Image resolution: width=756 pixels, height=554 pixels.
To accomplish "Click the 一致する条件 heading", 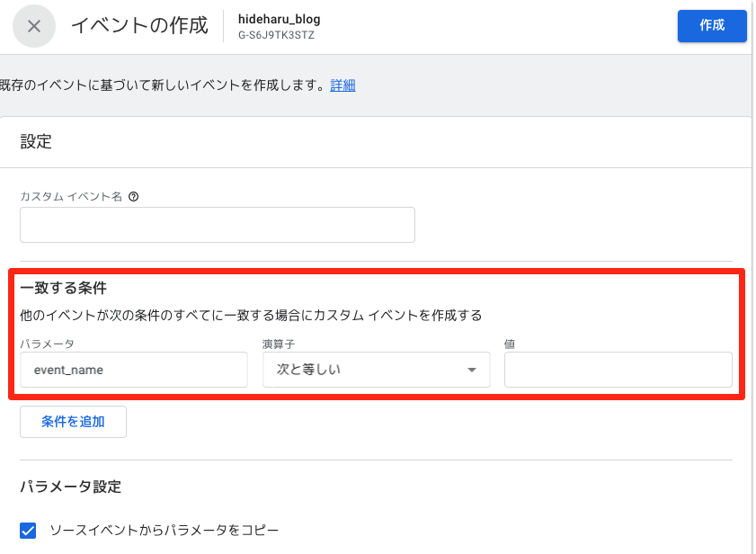I will tap(63, 289).
